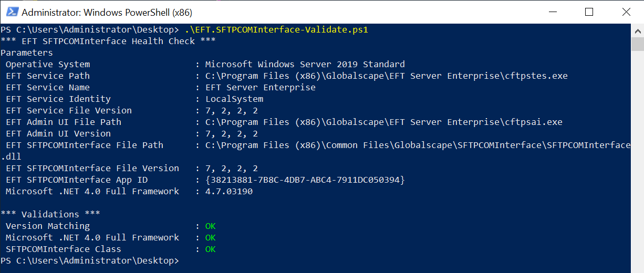This screenshot has width=644, height=273.
Task: Click the SFTPCOMInterface App ID GUID value
Action: tap(305, 180)
